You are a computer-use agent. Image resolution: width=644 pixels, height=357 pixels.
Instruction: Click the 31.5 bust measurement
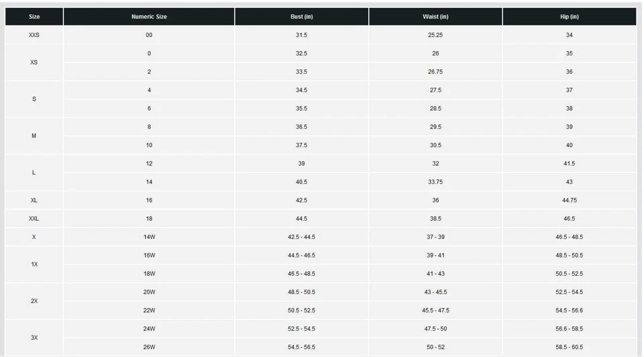coord(301,35)
